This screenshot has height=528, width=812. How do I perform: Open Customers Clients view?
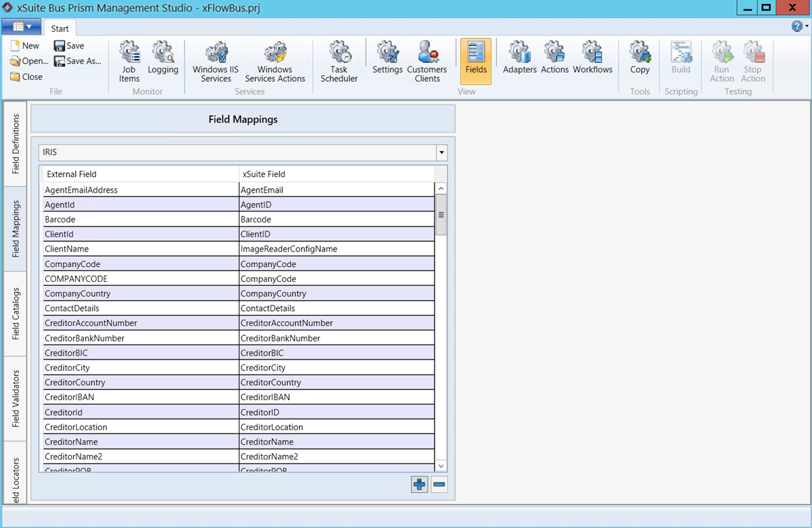coord(427,61)
